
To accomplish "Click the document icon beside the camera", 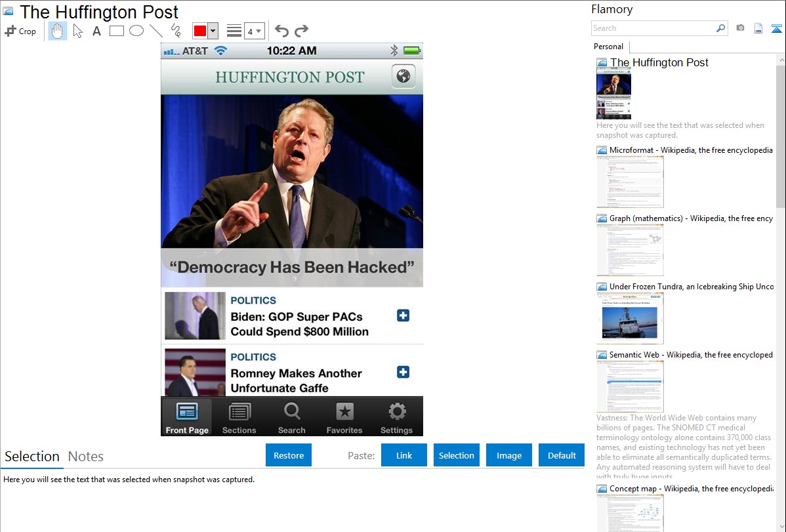I will (x=758, y=28).
